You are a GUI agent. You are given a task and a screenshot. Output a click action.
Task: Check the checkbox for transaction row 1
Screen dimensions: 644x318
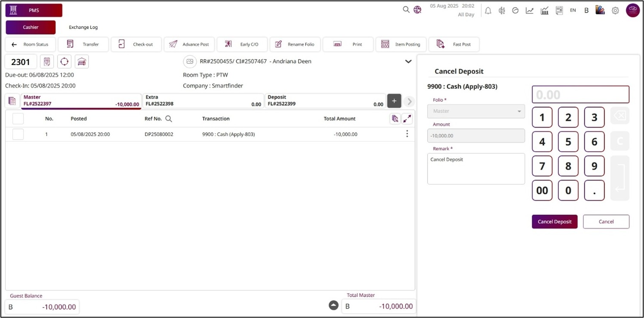coord(18,134)
